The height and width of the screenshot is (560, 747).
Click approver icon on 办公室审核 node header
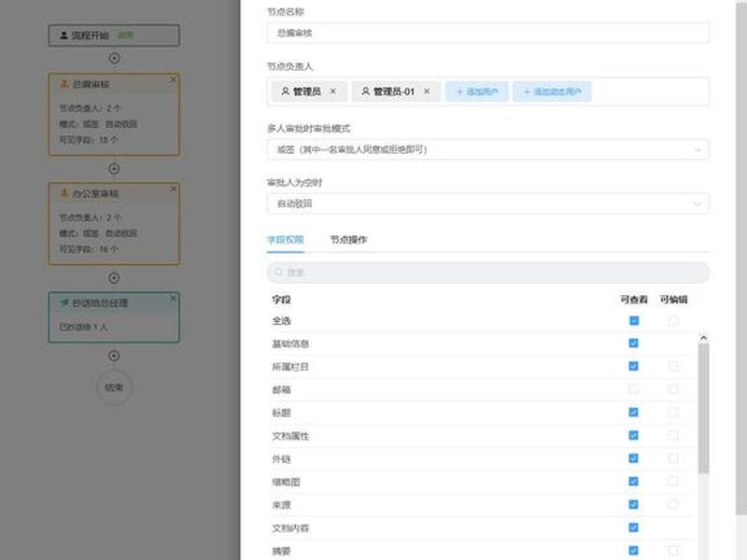[x=64, y=193]
